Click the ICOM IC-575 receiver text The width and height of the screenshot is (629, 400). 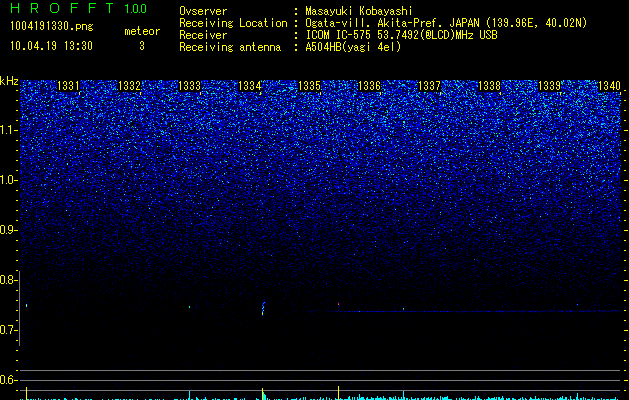(x=401, y=35)
